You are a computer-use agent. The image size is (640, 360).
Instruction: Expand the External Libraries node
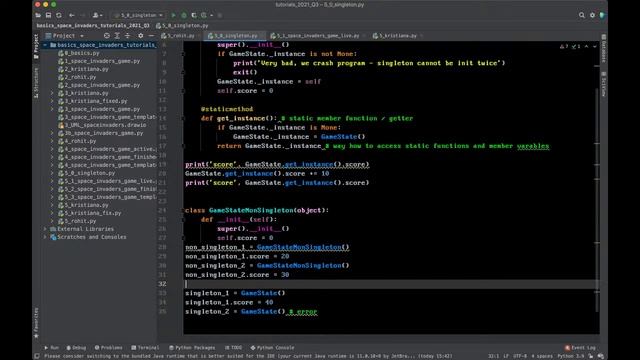[45, 229]
